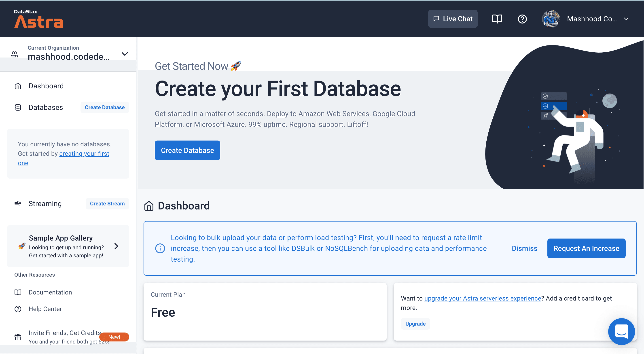The image size is (644, 354).
Task: Open Streaming in the sidebar
Action: pyautogui.click(x=45, y=204)
